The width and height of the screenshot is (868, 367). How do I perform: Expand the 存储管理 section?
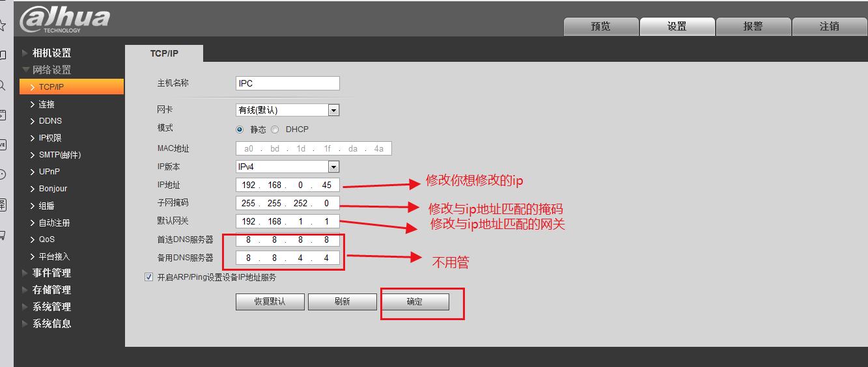pyautogui.click(x=51, y=290)
